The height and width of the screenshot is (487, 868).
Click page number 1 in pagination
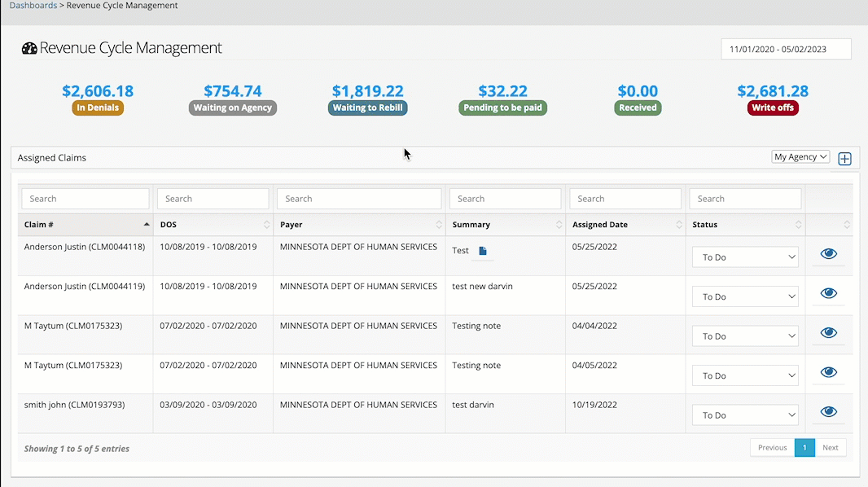click(x=804, y=447)
